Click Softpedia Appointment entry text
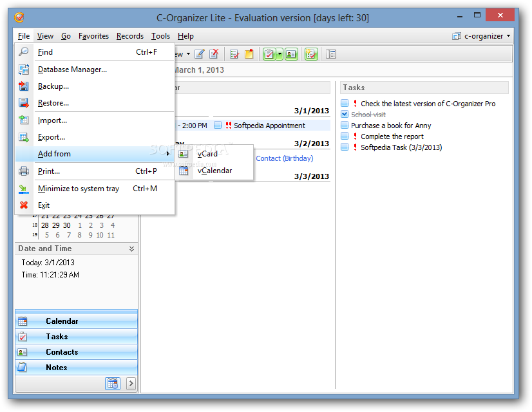The height and width of the screenshot is (412, 532). pos(269,126)
